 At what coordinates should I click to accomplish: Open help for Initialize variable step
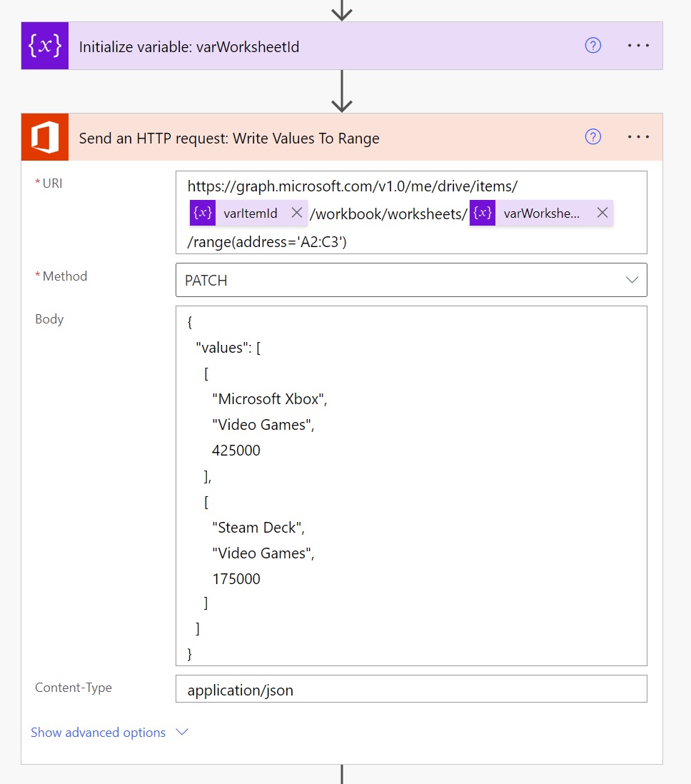592,46
